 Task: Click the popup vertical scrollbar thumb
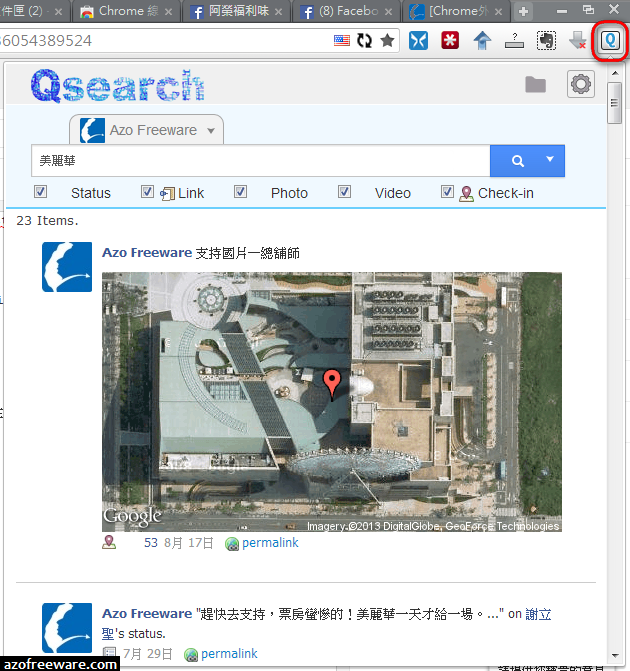[615, 103]
